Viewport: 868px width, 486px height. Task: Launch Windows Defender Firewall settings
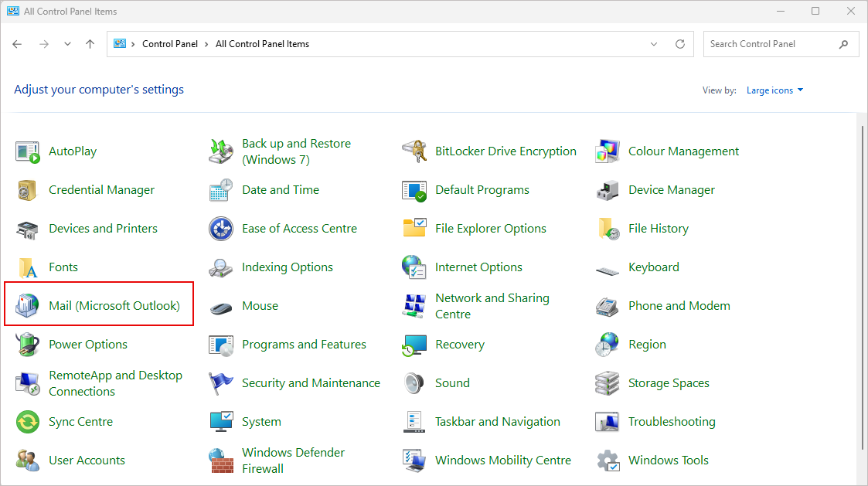293,460
